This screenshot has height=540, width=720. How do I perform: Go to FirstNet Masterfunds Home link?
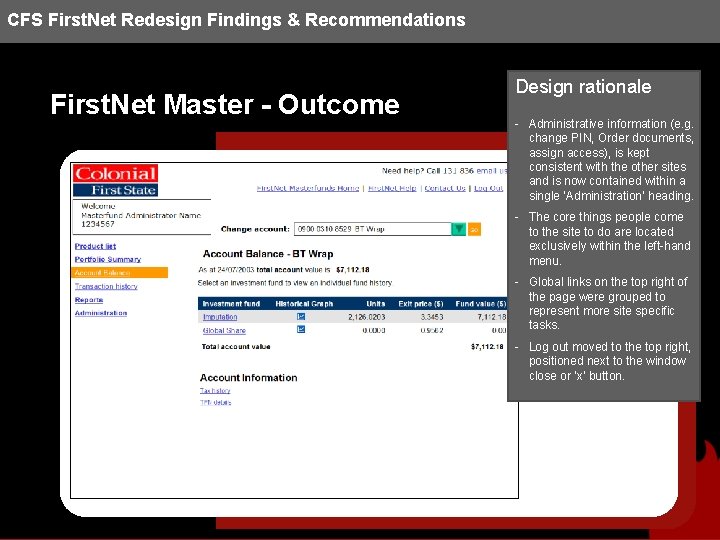[x=308, y=188]
